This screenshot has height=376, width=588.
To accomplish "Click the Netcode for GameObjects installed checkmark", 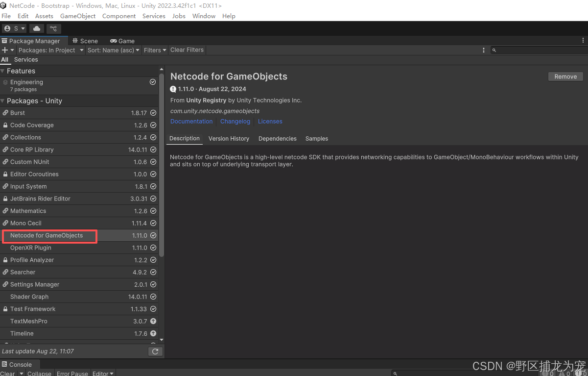I will (153, 235).
